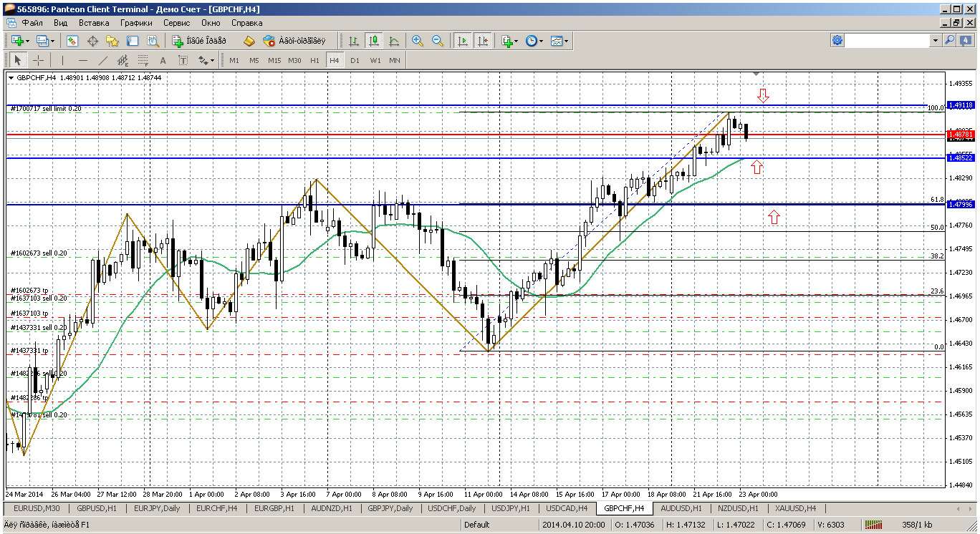
Task: Click the Zoom In magnifier icon
Action: [x=417, y=41]
